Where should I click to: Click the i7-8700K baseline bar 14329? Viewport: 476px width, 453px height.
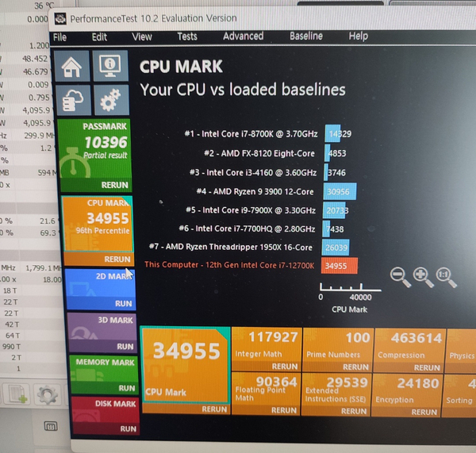[332, 133]
